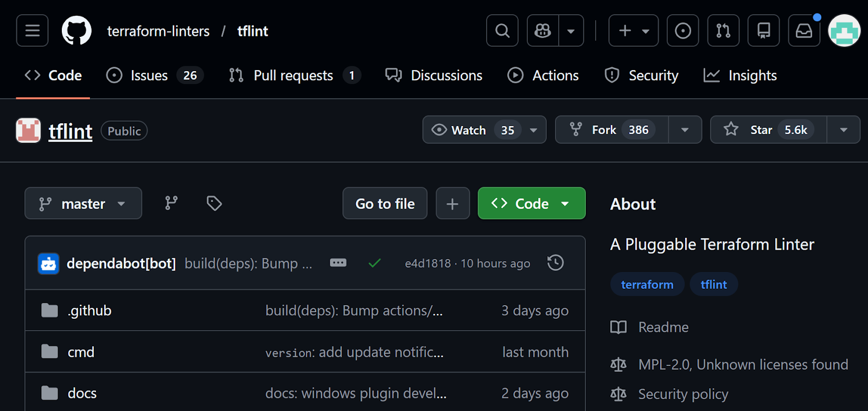
Task: View commit history clock icon
Action: (x=556, y=263)
